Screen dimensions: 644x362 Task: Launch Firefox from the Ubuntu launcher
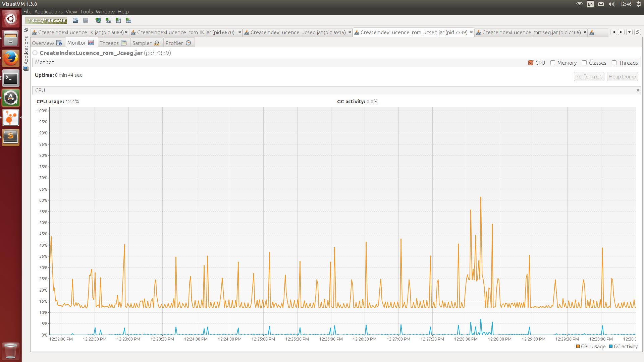tap(11, 58)
